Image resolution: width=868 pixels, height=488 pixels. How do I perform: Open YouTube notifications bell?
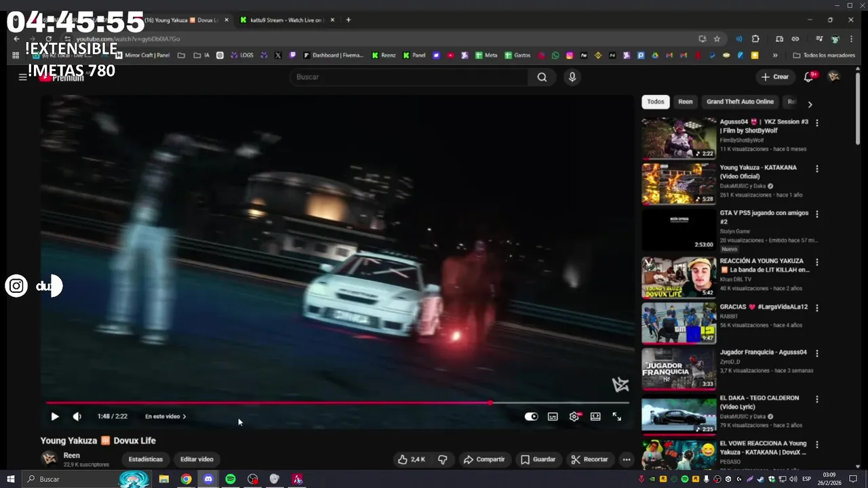point(808,77)
